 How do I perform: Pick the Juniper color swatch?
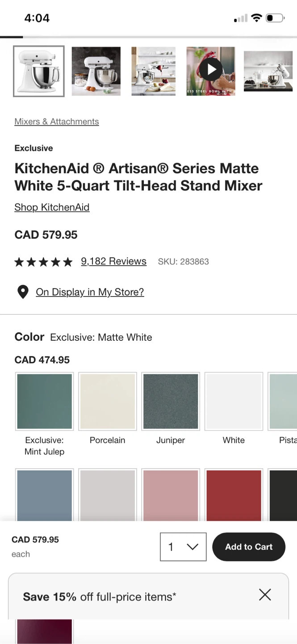171,401
